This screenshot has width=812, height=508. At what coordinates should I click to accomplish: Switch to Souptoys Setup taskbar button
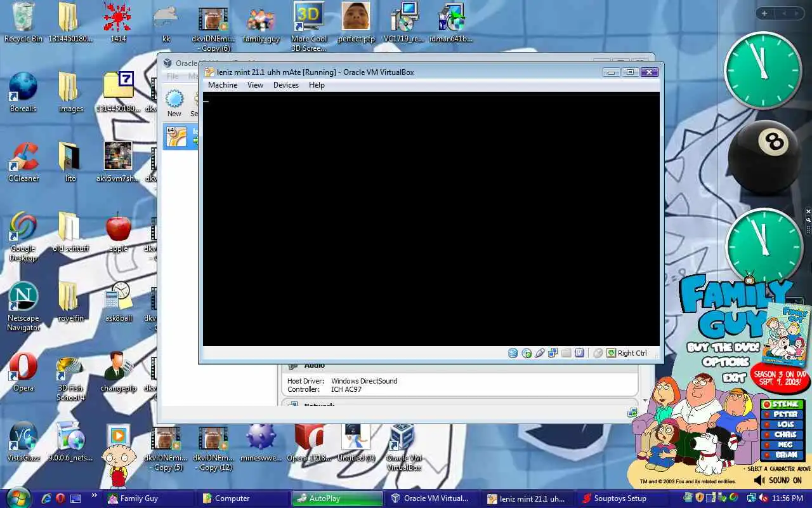click(x=622, y=498)
